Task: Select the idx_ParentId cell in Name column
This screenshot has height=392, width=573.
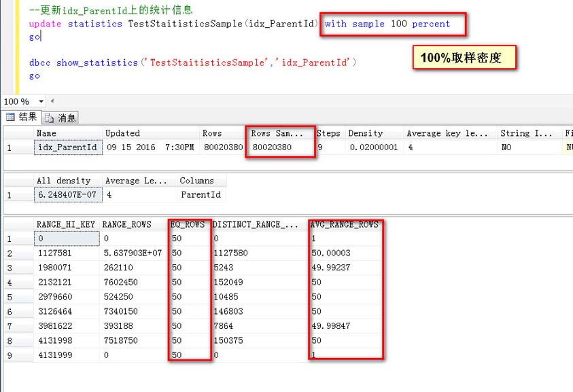Action: 67,147
